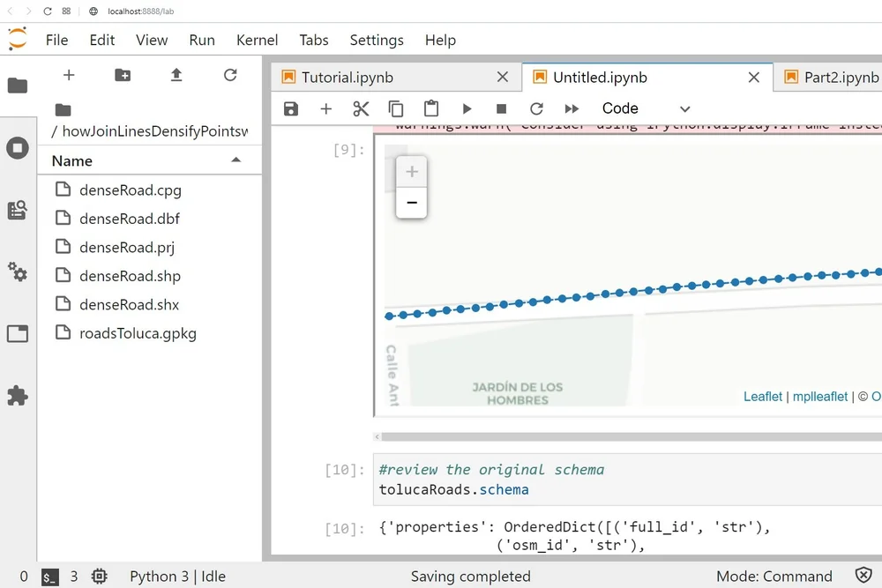The image size is (882, 588).
Task: Open the Run menu
Action: pyautogui.click(x=202, y=40)
